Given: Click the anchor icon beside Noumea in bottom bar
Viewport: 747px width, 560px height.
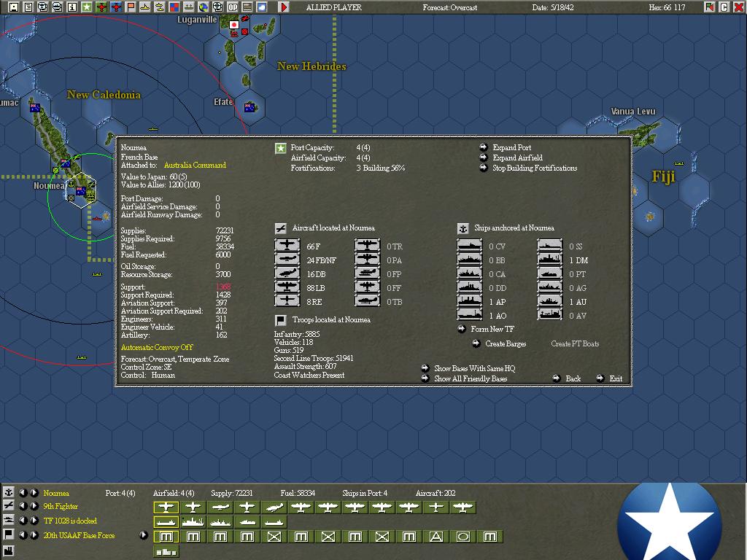Looking at the screenshot, I should pos(8,492).
